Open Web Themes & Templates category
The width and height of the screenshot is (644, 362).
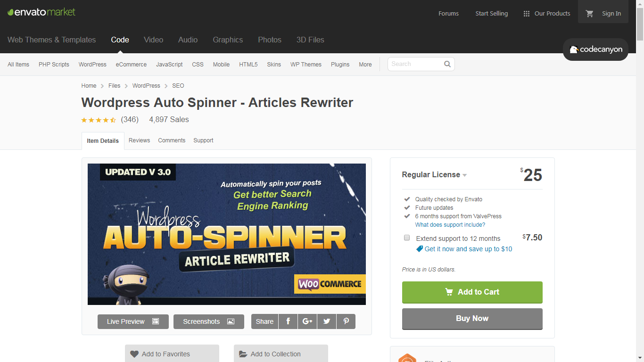51,40
